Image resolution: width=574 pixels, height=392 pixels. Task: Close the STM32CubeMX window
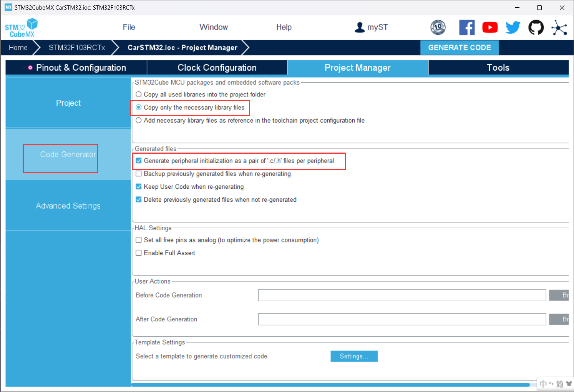click(x=562, y=8)
